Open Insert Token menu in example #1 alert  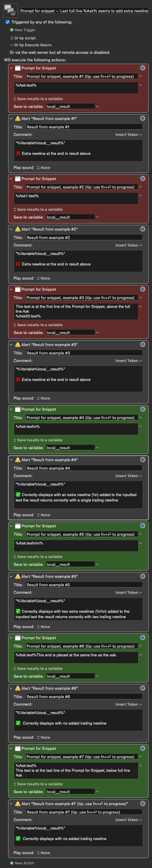(128, 134)
